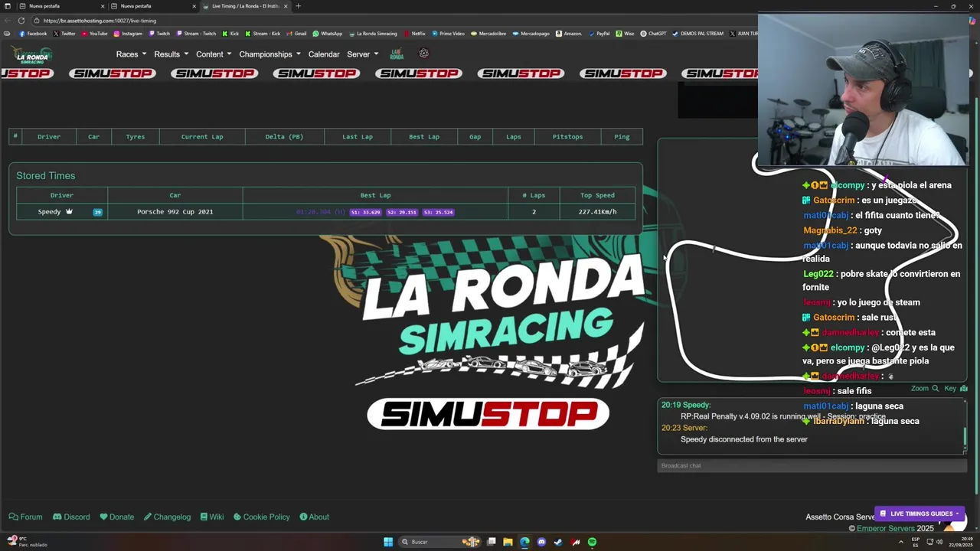Open the Races dropdown menu
Screen dimensions: 980x551
click(131, 54)
